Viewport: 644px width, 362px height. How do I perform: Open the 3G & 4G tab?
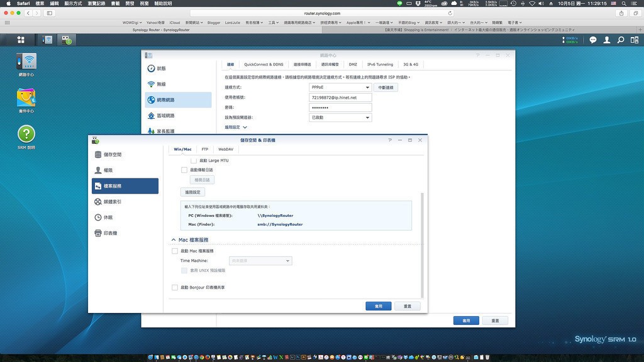click(410, 65)
